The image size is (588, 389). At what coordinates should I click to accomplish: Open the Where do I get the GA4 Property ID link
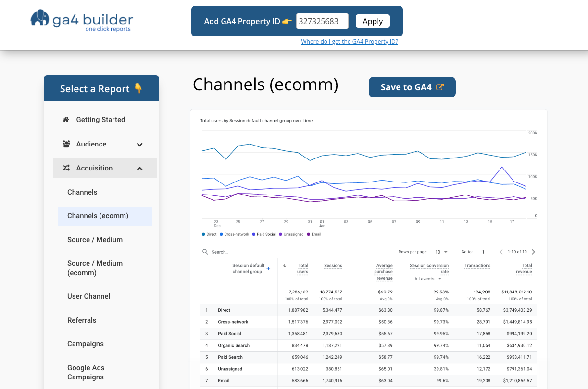[350, 41]
